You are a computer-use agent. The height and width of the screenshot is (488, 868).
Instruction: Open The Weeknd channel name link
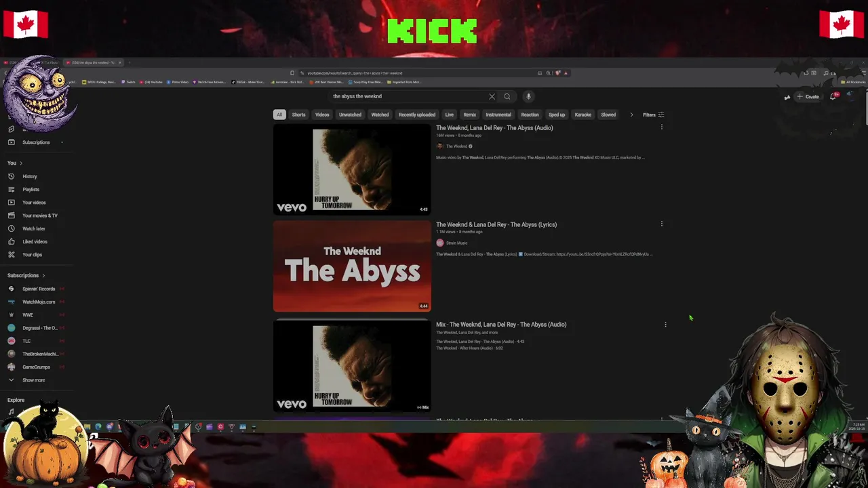point(456,146)
